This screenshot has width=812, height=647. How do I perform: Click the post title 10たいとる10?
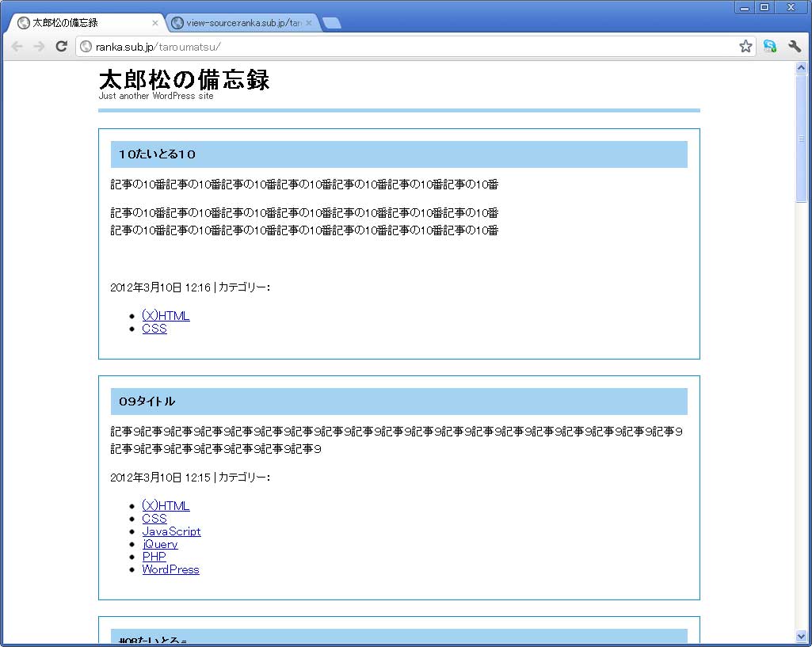pyautogui.click(x=157, y=154)
